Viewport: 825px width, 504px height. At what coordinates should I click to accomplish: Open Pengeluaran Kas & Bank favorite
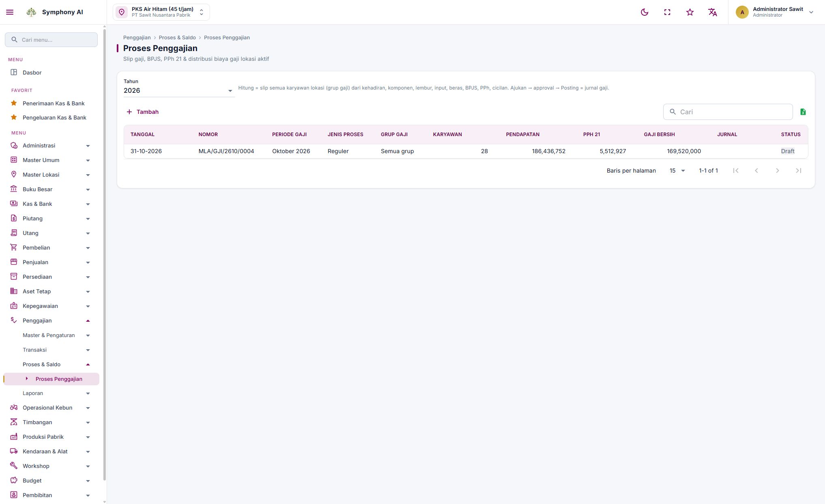51,117
